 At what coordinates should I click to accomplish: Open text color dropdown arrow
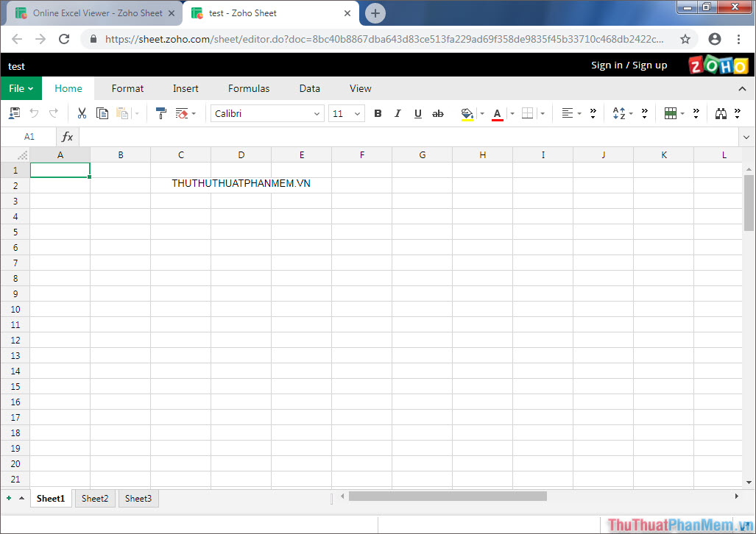coord(512,114)
